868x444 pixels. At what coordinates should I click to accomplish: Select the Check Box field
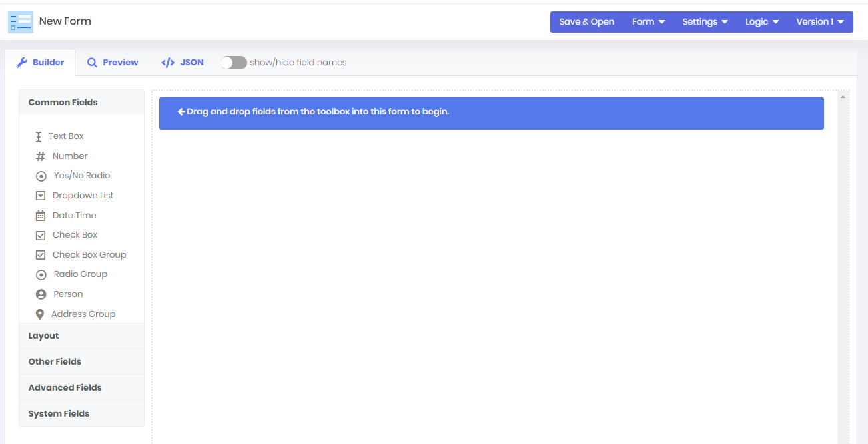point(75,235)
